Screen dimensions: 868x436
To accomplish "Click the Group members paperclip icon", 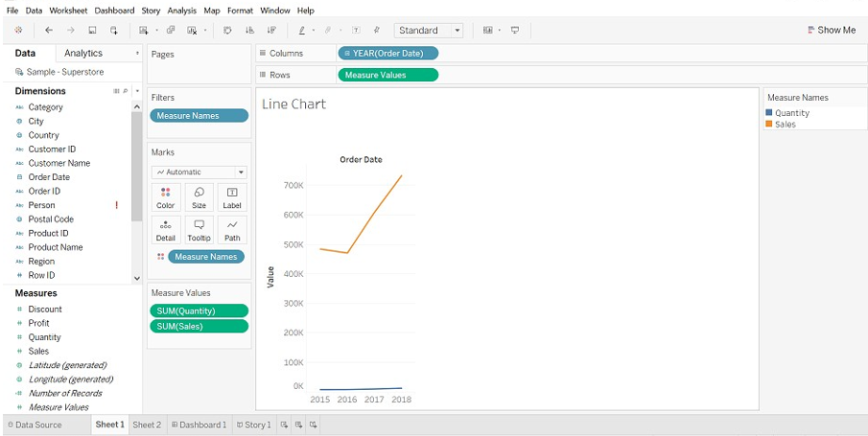I will coord(328,31).
